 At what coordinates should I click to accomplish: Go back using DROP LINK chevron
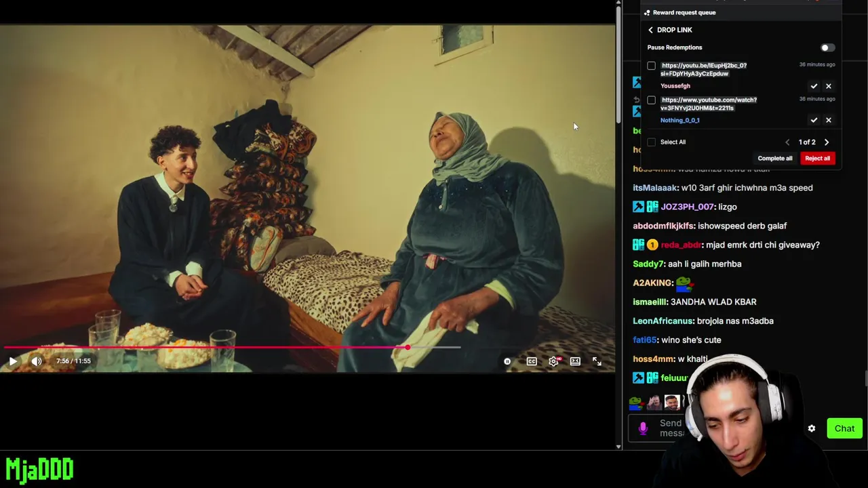click(x=650, y=30)
